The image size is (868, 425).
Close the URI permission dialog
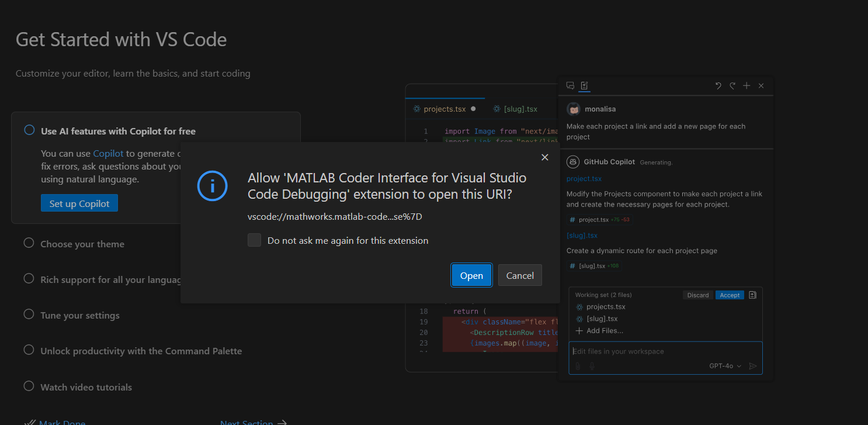tap(545, 157)
